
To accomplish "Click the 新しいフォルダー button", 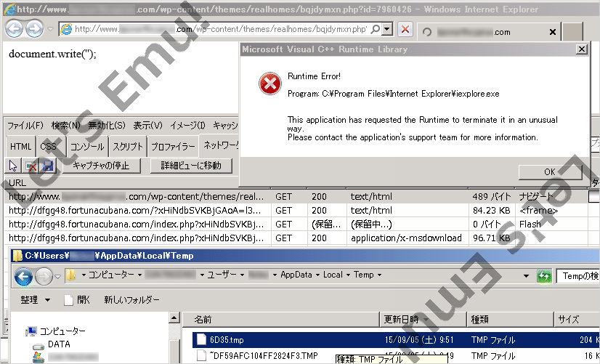I will point(131,299).
